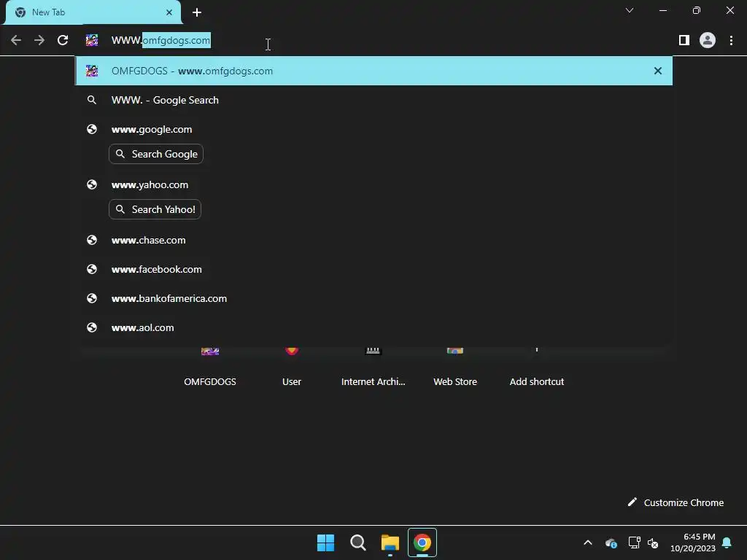Open the notifications bell icon
Viewport: 747px width, 560px height.
click(727, 542)
